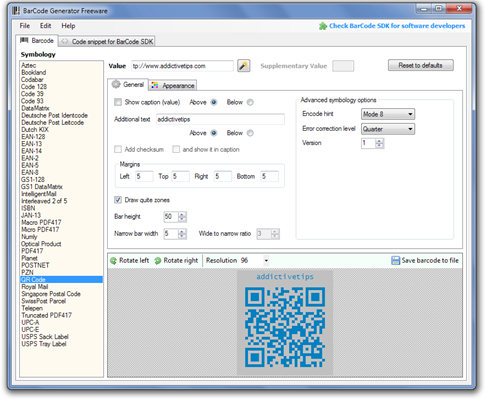Select POSTNET in the Symbology list
The image size is (486, 400).
pyautogui.click(x=35, y=265)
